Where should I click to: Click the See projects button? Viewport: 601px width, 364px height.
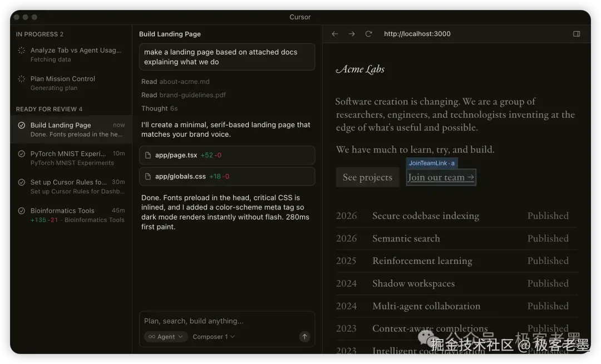click(367, 177)
